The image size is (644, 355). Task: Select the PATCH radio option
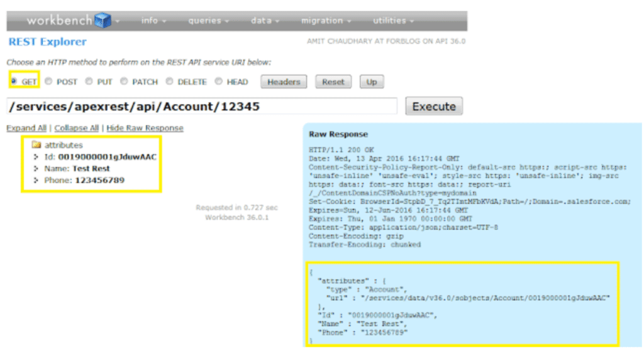tap(124, 81)
